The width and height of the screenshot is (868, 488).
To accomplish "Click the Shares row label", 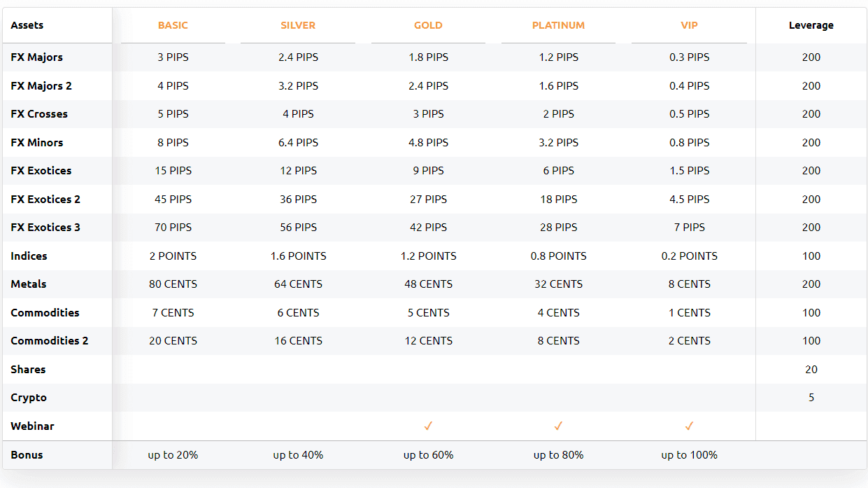I will 28,370.
